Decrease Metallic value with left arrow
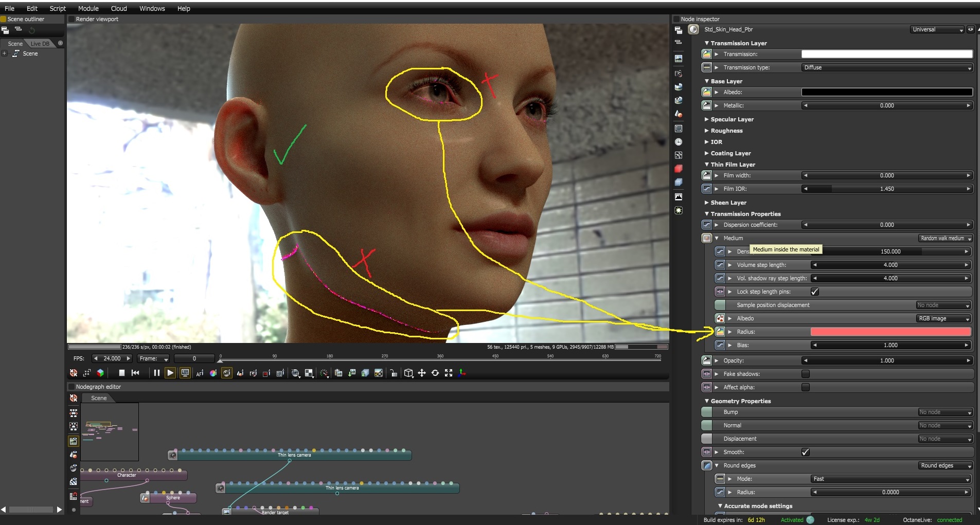The width and height of the screenshot is (980, 525). (806, 105)
